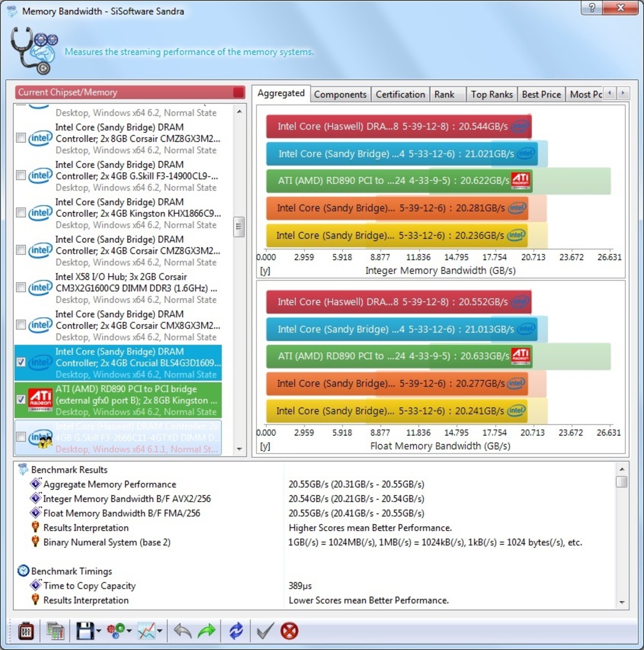Viewport: 644px width, 650px height.
Task: Click chipset list scroll down arrow
Action: click(x=239, y=449)
